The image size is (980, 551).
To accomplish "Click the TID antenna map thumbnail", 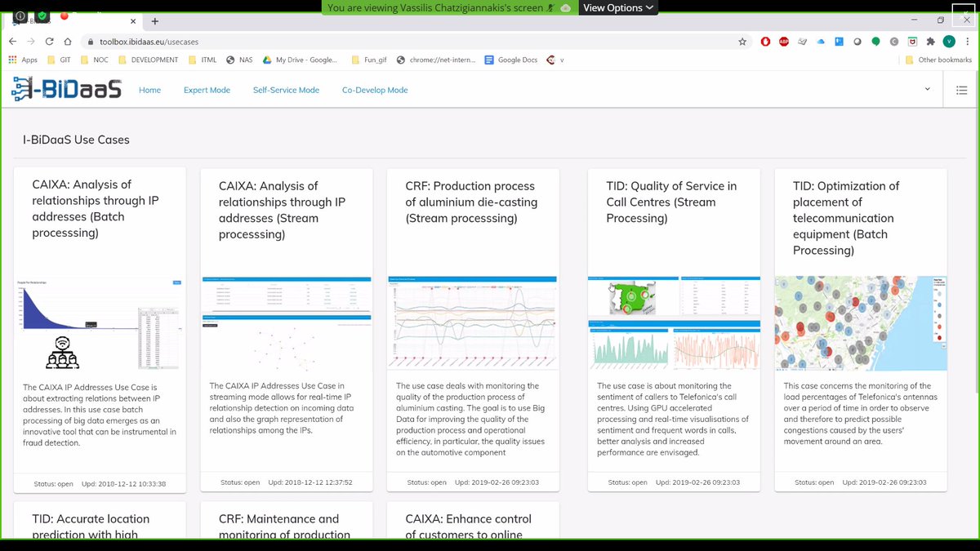I will pyautogui.click(x=861, y=323).
